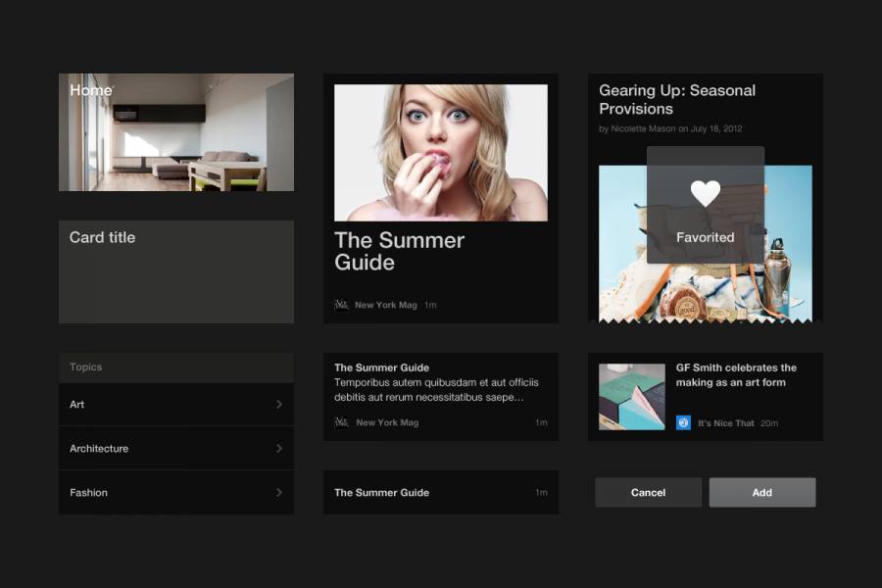Click the heart icon above Favorited
The image size is (882, 588).
coord(705,193)
